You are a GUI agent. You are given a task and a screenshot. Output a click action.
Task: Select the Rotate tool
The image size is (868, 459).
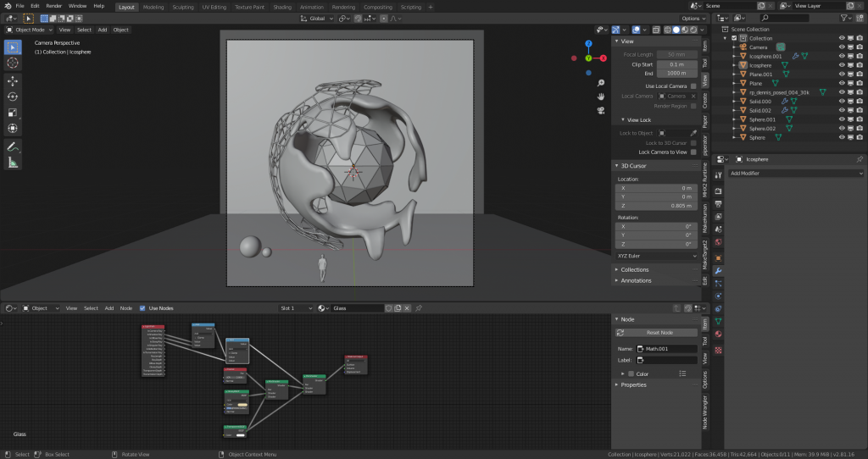click(x=12, y=97)
